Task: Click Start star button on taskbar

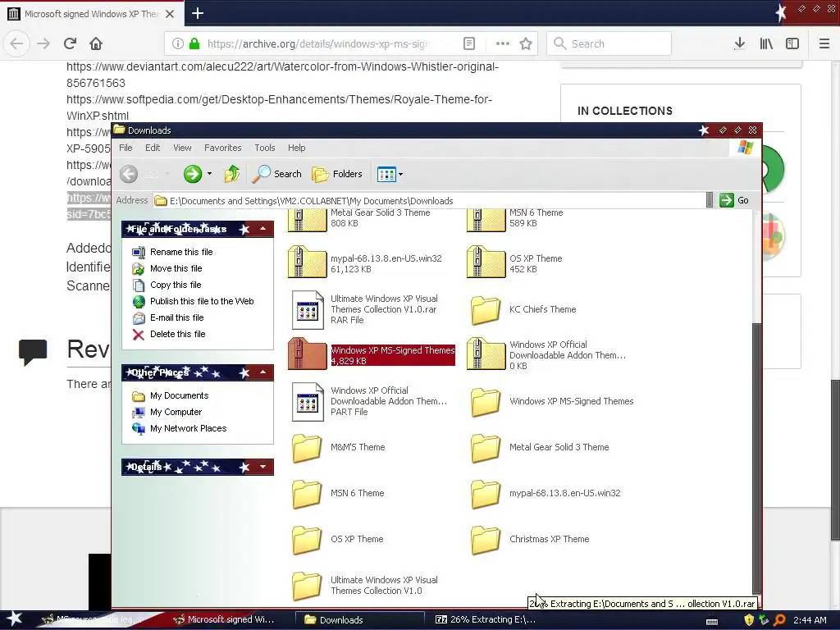Action: coord(15,619)
